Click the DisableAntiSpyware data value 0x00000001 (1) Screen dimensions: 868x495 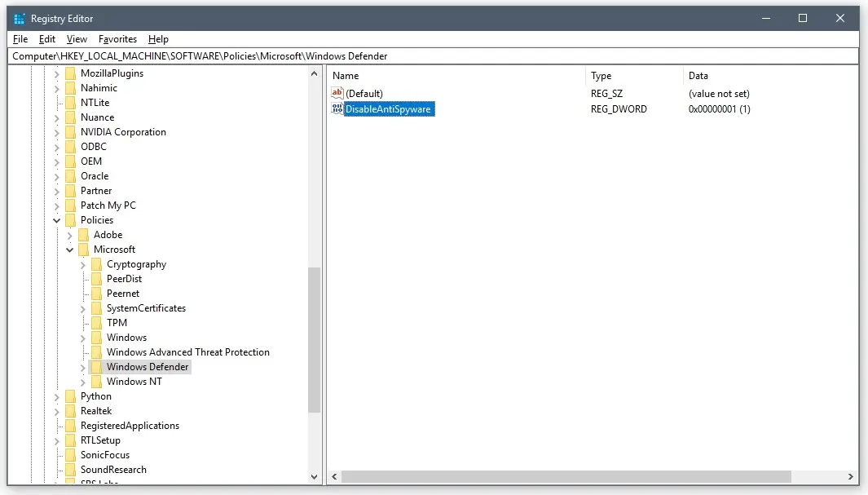click(720, 109)
